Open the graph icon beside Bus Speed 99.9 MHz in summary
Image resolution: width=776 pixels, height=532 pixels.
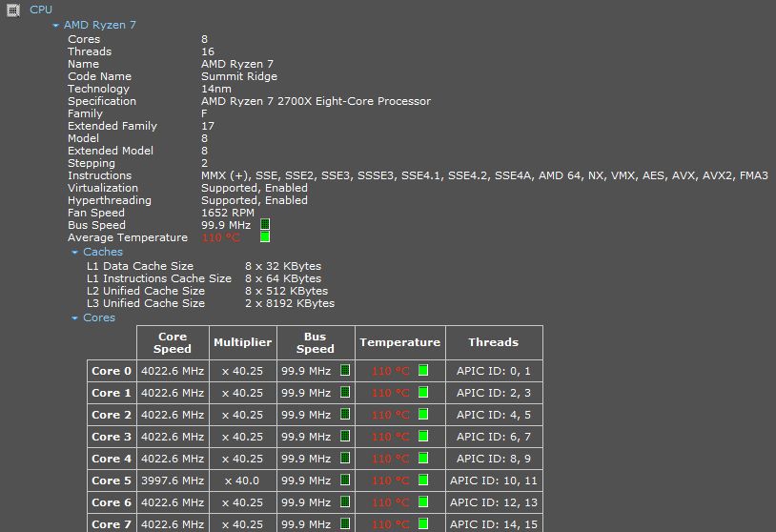click(x=265, y=225)
